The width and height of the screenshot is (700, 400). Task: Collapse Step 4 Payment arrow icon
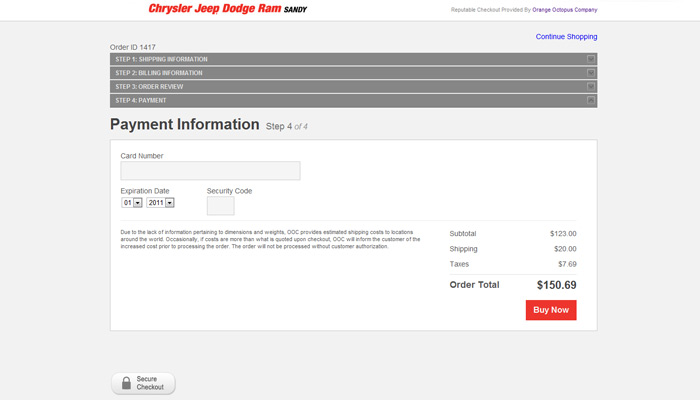[x=591, y=100]
